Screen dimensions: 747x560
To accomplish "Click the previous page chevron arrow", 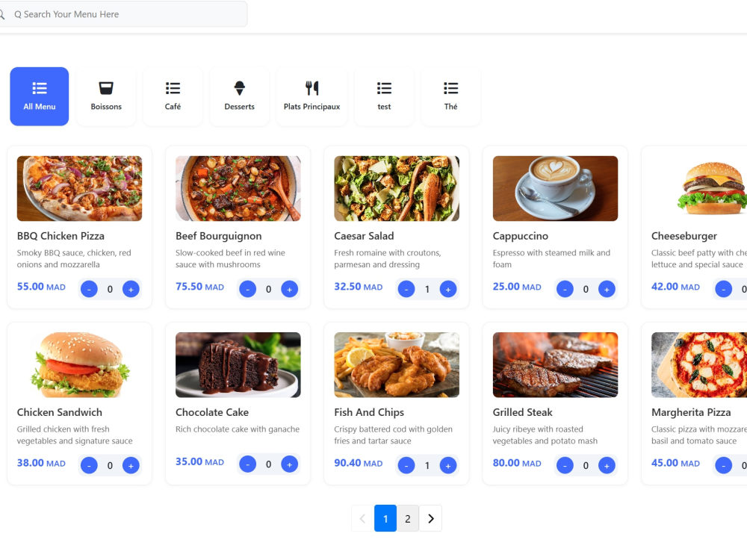I will click(x=362, y=518).
